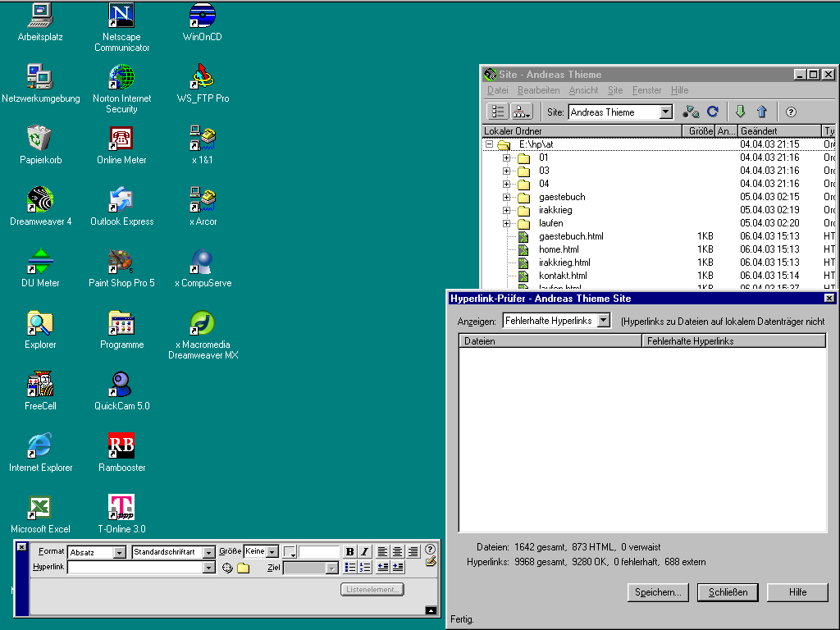Viewport: 840px width, 630px height.
Task: Expand the irakkrieg folder node
Action: pyautogui.click(x=506, y=210)
